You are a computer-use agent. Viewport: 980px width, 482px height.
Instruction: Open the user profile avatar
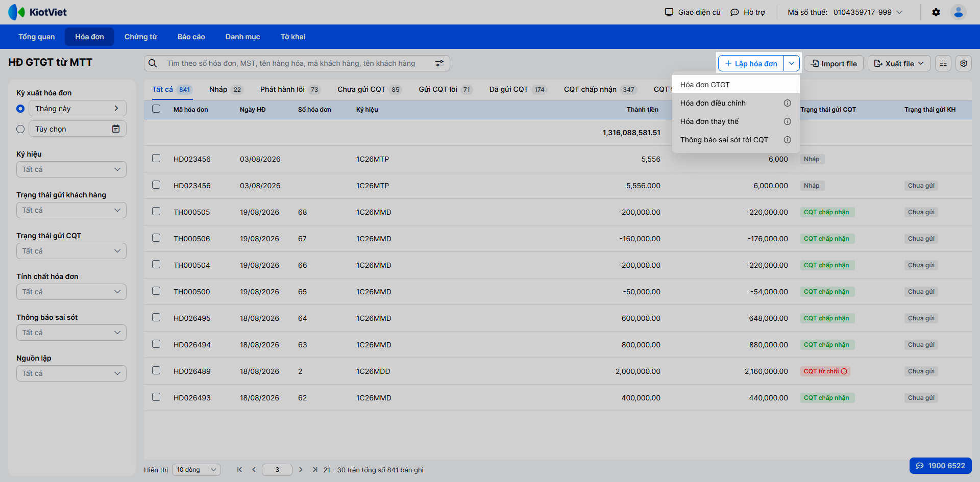959,12
